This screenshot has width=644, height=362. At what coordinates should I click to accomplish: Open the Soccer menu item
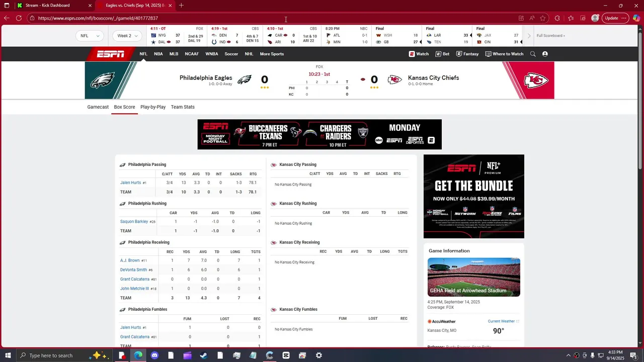coord(231,54)
